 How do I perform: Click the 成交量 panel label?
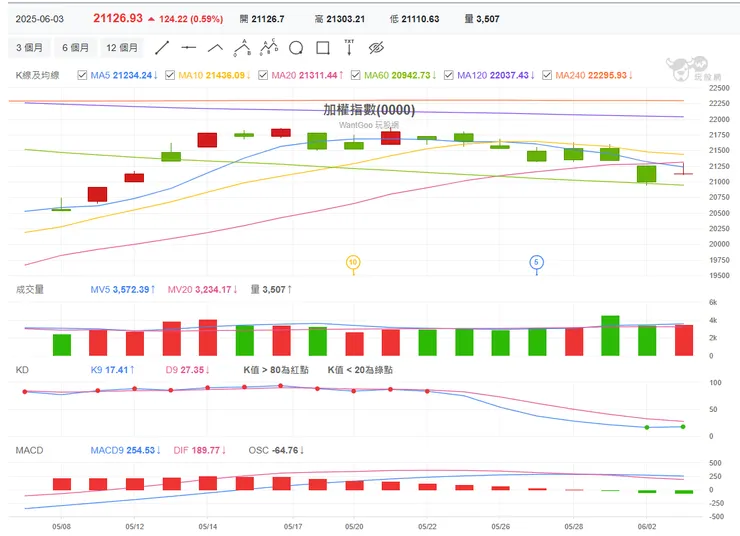click(30, 289)
